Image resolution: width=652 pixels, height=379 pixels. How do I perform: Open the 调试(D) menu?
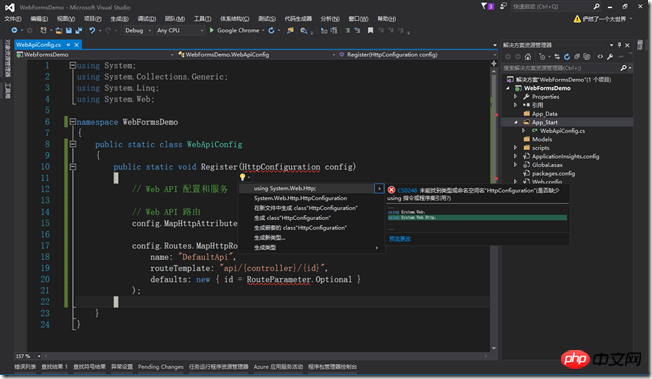147,19
